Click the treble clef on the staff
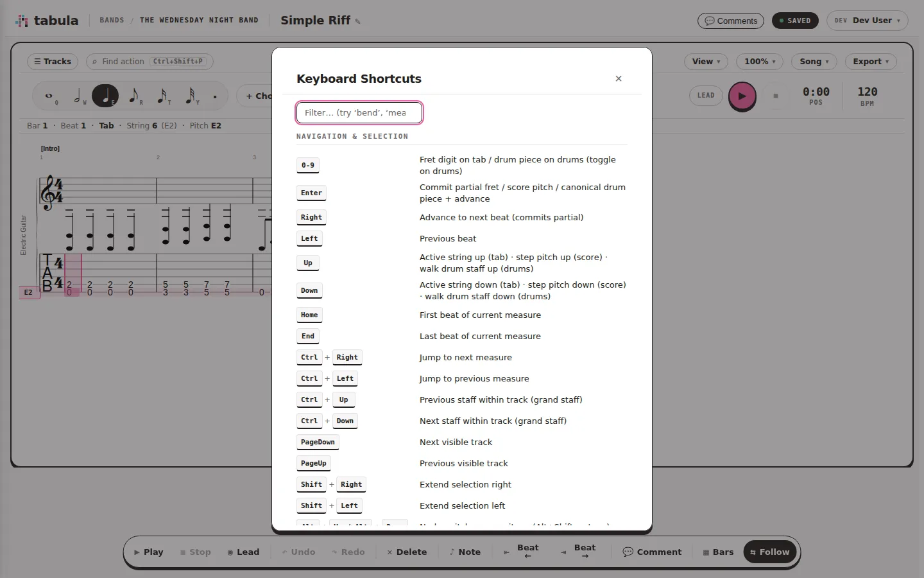 47,193
